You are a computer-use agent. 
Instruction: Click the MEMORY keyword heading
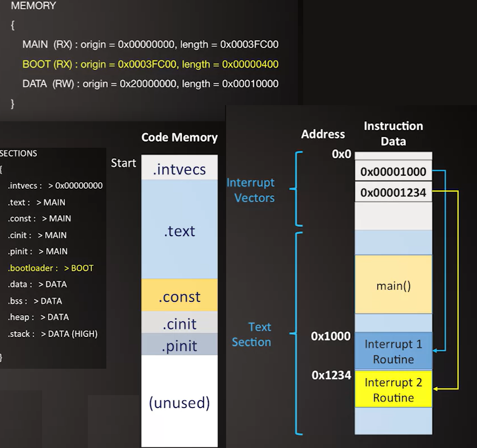coord(33,5)
